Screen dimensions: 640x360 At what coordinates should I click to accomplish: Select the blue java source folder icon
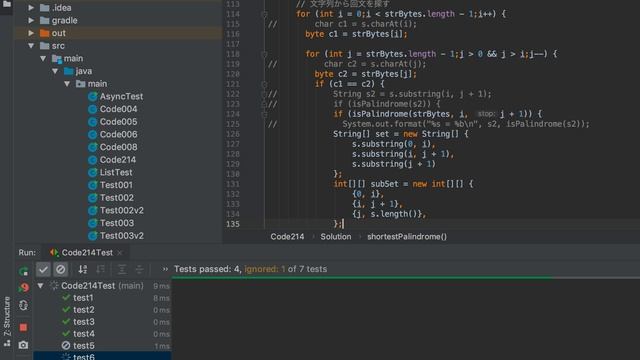pyautogui.click(x=69, y=71)
